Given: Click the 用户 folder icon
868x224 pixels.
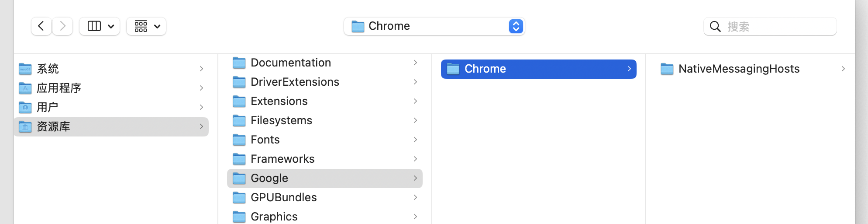Looking at the screenshot, I should tap(25, 107).
